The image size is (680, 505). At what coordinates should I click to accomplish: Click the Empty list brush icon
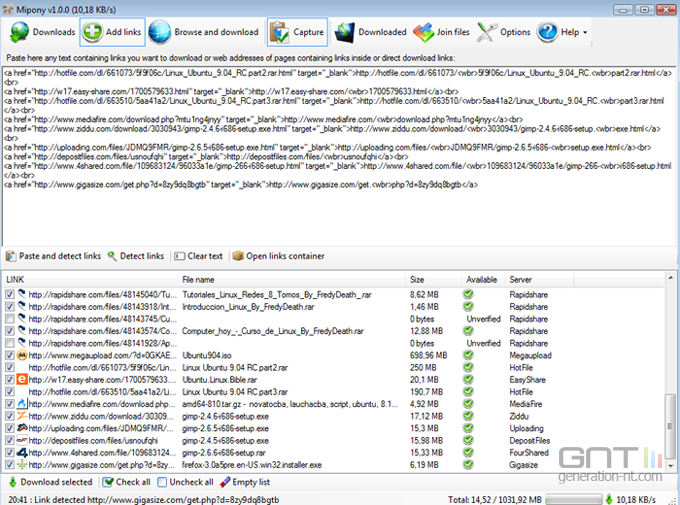[x=225, y=482]
